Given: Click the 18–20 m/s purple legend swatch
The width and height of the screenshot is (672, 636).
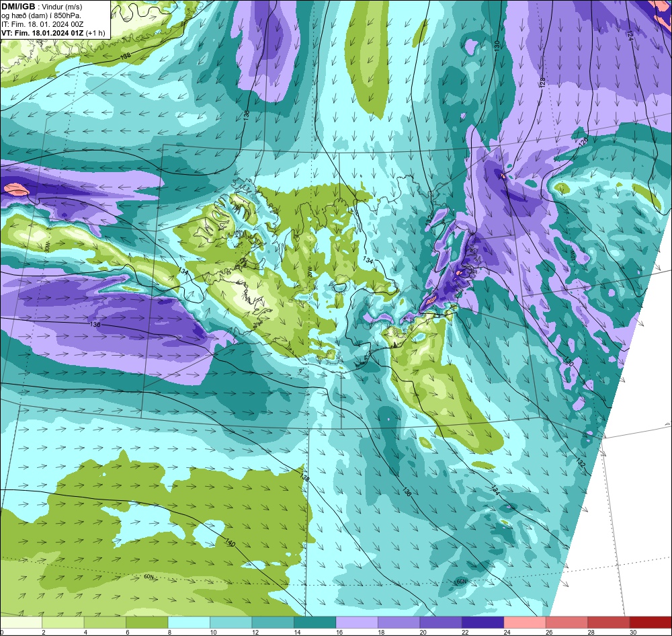Looking at the screenshot, I should (x=399, y=623).
